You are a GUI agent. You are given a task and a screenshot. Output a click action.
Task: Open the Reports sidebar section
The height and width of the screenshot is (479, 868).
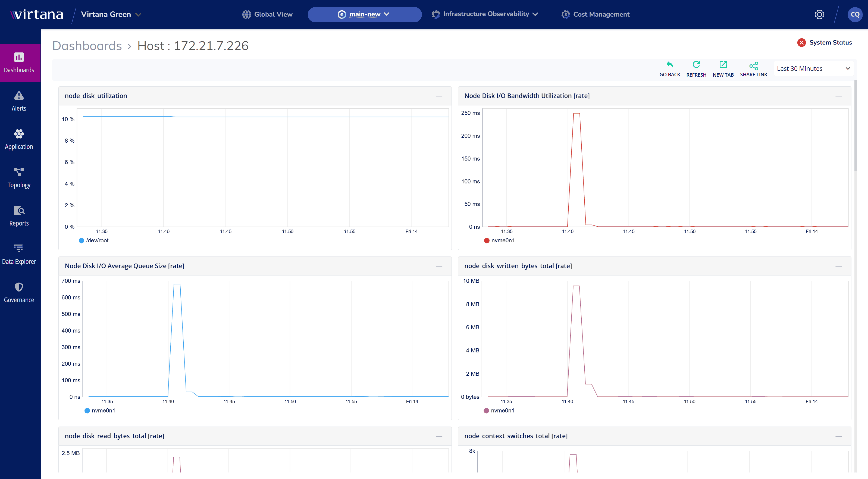(19, 216)
